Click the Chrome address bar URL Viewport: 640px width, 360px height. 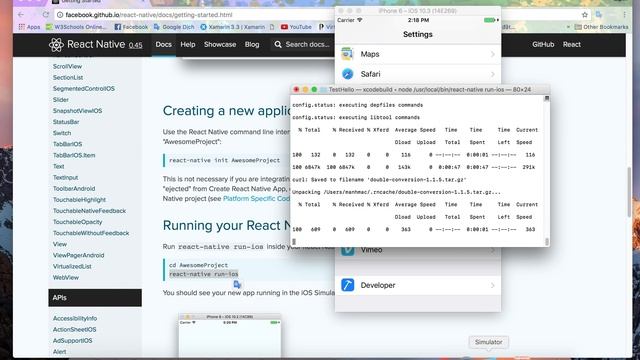tap(149, 15)
